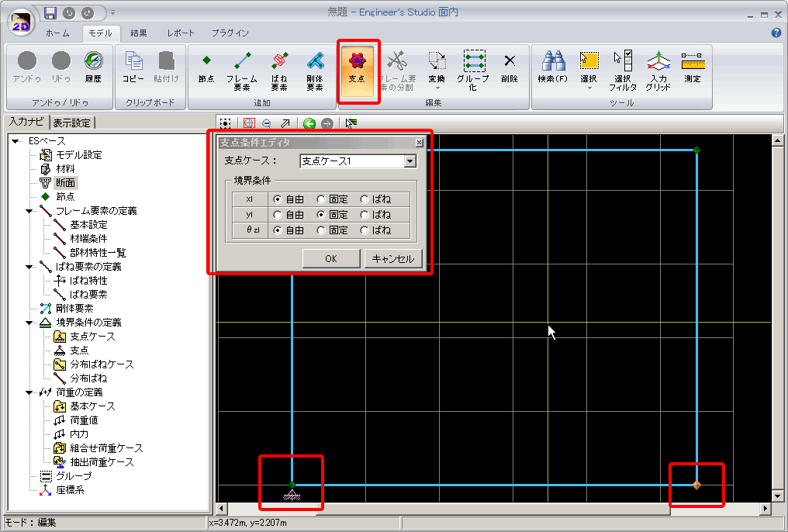This screenshot has height=532, width=788.
Task: Collapse 荷重の定義 node
Action: [x=29, y=392]
